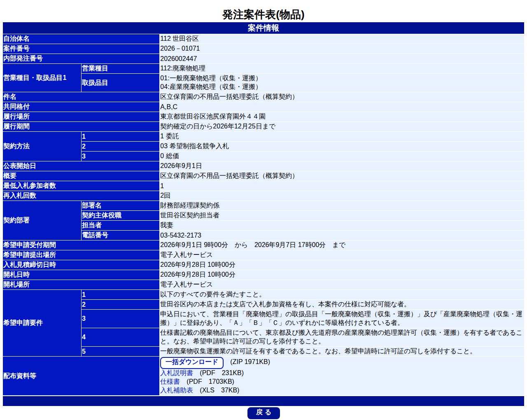Download the 入札補助表 XLS file
The width and height of the screenshot is (527, 420).
(x=177, y=390)
